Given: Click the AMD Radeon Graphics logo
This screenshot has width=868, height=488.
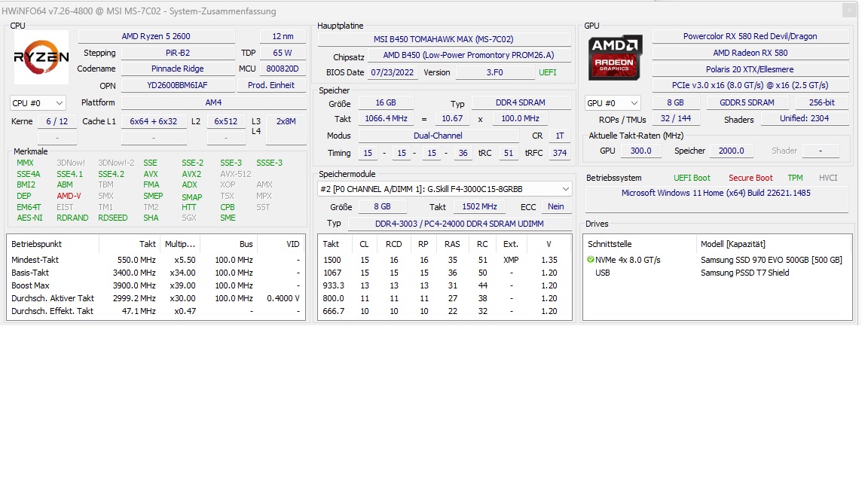Looking at the screenshot, I should coord(615,57).
